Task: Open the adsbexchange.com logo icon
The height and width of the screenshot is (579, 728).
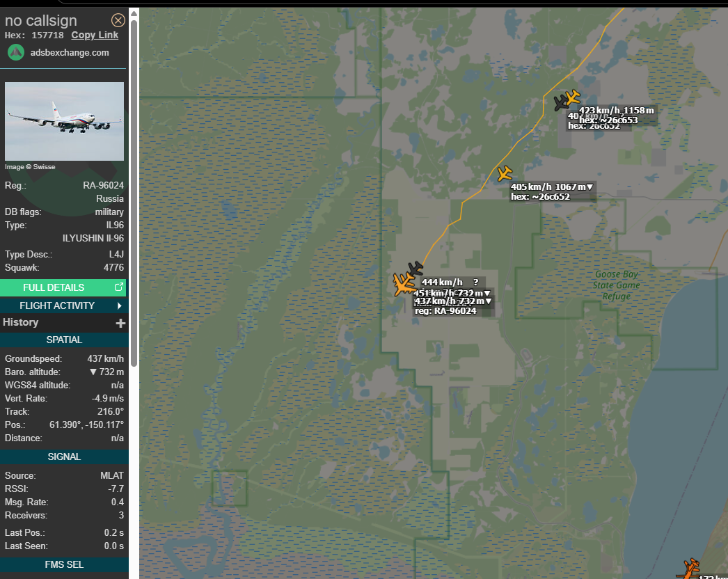Action: [16, 52]
